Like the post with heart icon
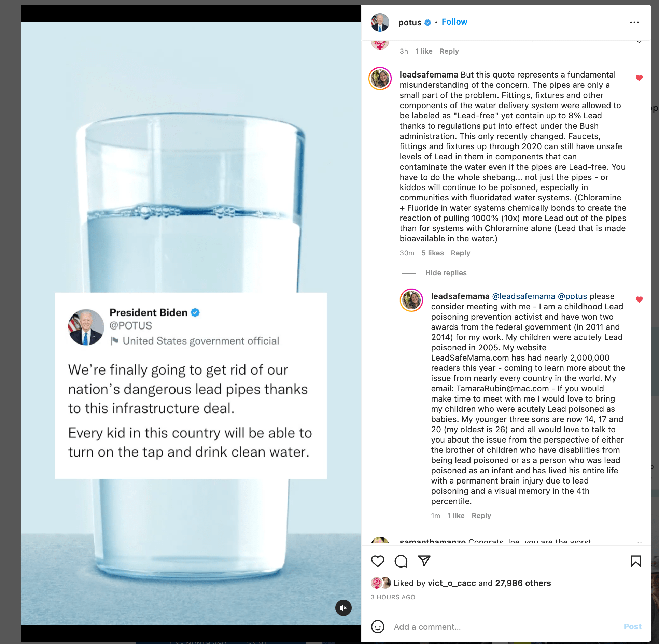 click(378, 561)
